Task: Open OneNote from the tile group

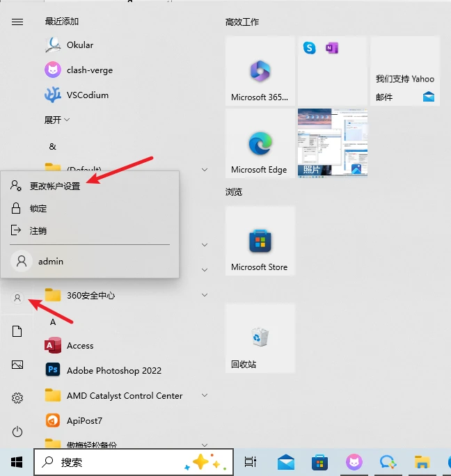Action: point(332,48)
